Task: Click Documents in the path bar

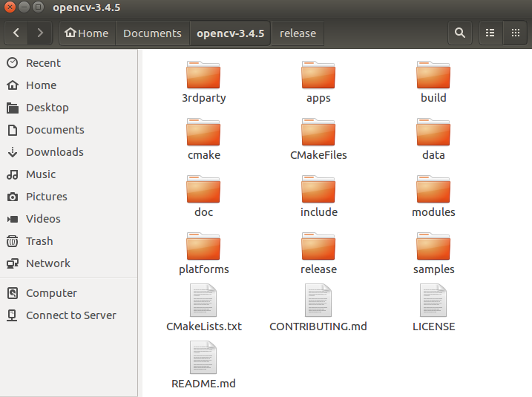Action: 152,33
